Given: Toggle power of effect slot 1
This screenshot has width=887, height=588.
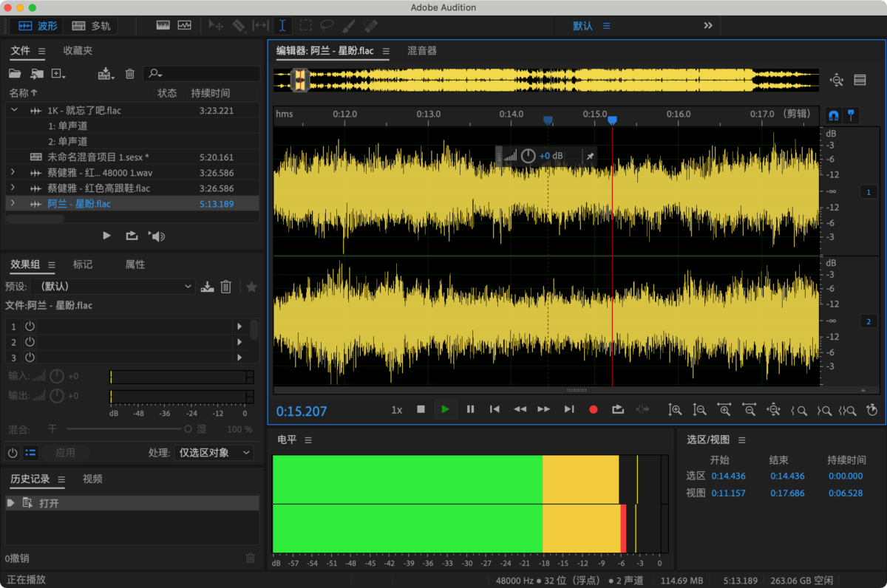Looking at the screenshot, I should (x=30, y=326).
